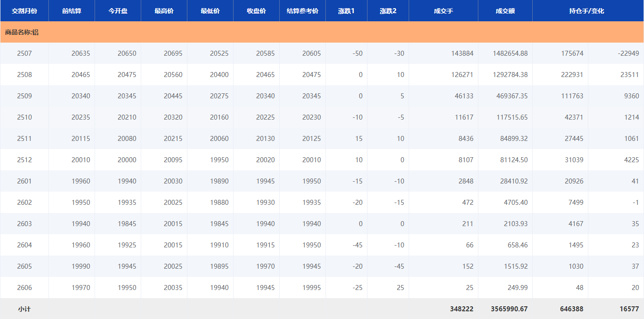Click the 2512 delivery month cell

[24, 160]
